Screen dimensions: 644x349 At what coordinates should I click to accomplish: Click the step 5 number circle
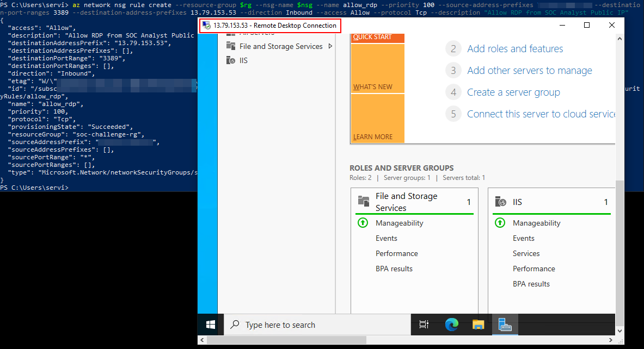453,114
